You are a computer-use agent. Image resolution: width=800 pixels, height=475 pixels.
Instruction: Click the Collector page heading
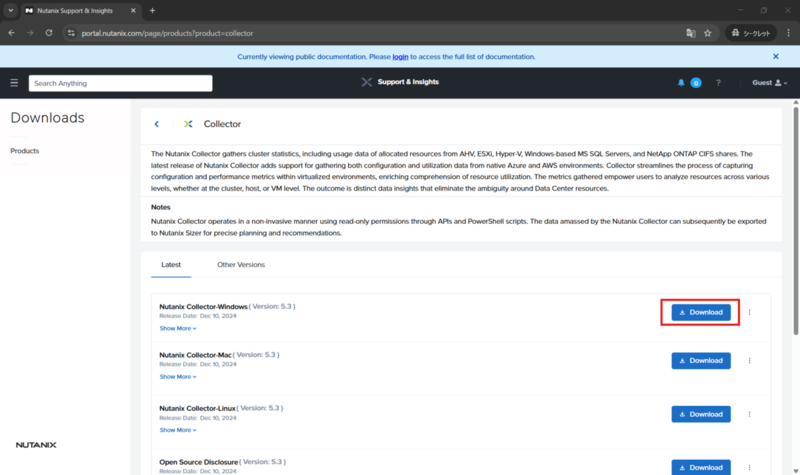point(222,124)
